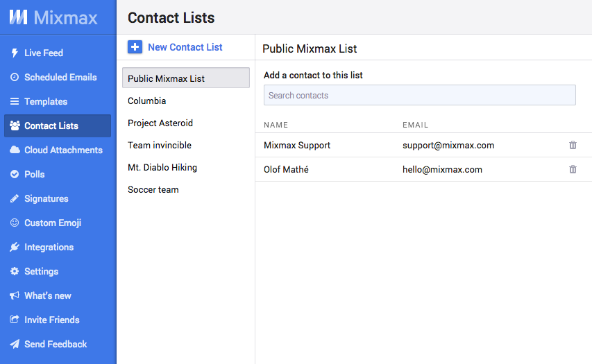This screenshot has width=592, height=364.
Task: Delete Mixmax Support contact with trash icon
Action: [573, 145]
